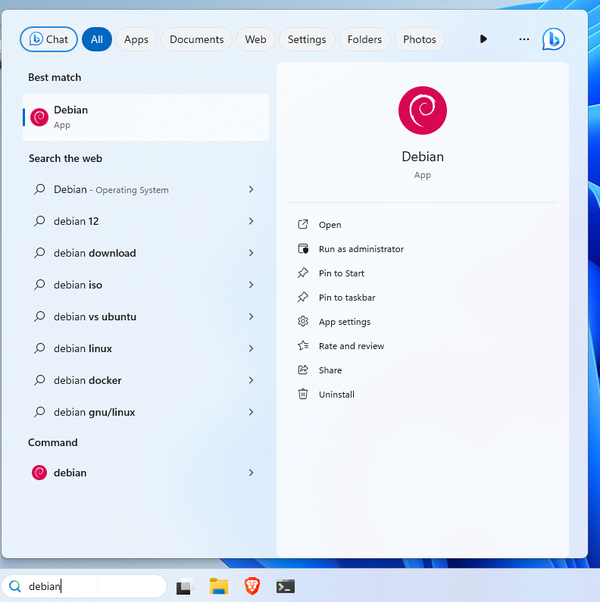Filter results by Photos
Viewport: 600px width, 602px height.
click(x=420, y=39)
